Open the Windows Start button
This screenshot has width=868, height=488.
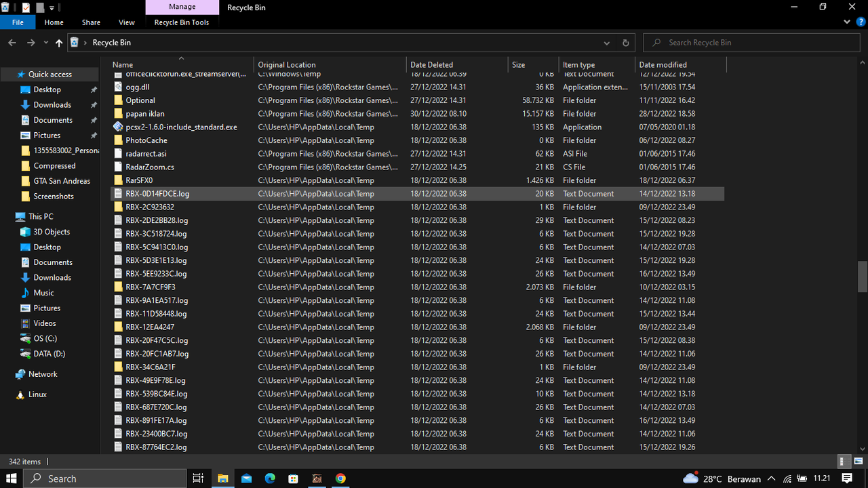pos(12,478)
